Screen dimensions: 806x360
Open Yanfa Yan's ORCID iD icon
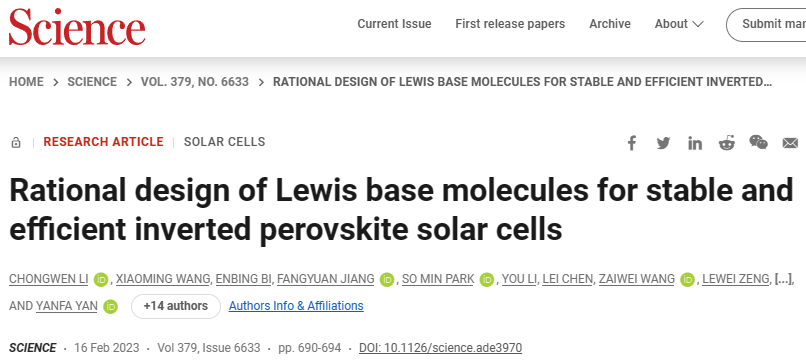pos(110,307)
